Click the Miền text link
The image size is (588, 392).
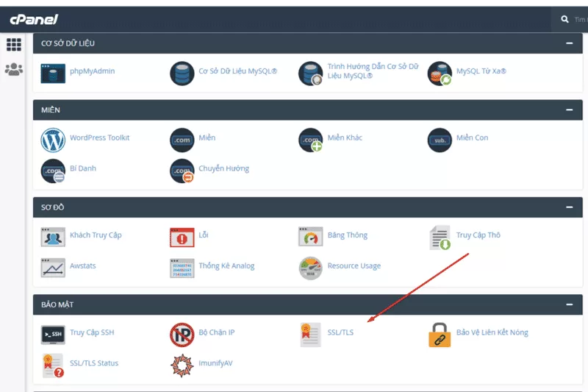click(x=207, y=138)
